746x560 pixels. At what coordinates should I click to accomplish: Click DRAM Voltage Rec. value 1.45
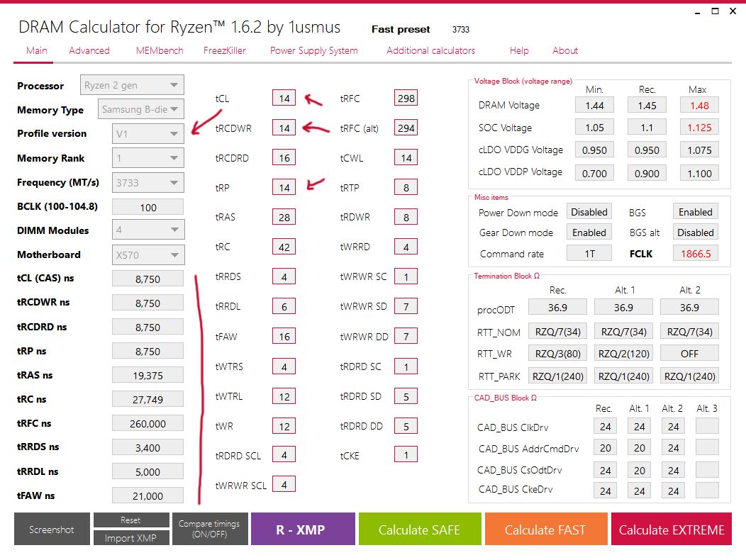pos(647,105)
